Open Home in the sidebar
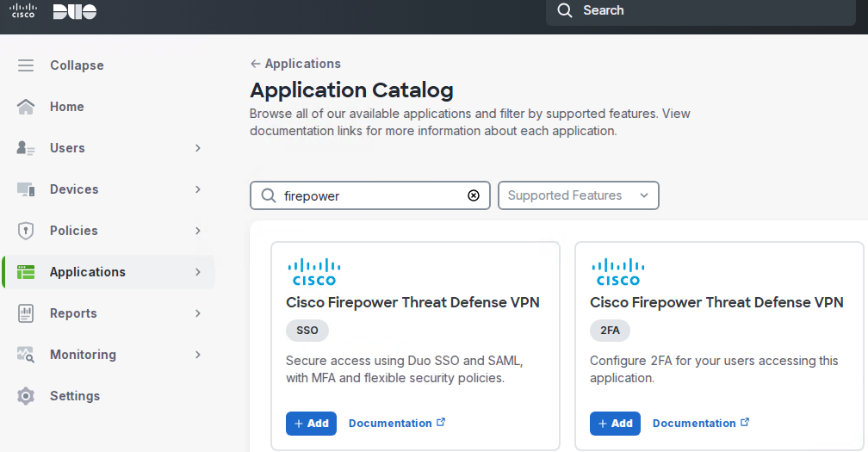This screenshot has width=868, height=452. click(x=67, y=106)
